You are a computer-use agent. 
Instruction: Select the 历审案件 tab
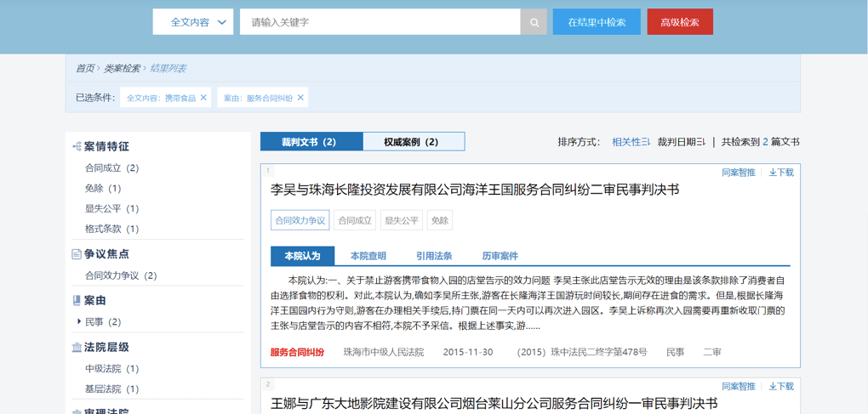(x=500, y=256)
